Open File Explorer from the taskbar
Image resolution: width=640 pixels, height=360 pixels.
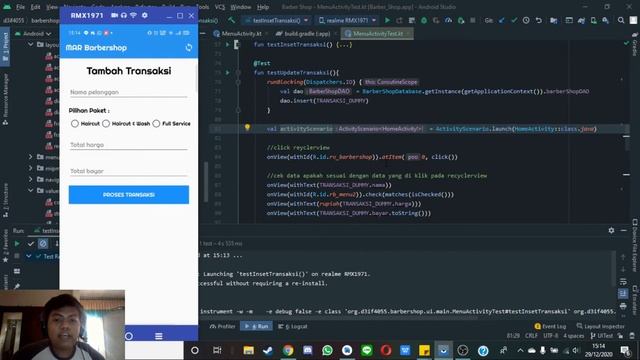(249, 350)
